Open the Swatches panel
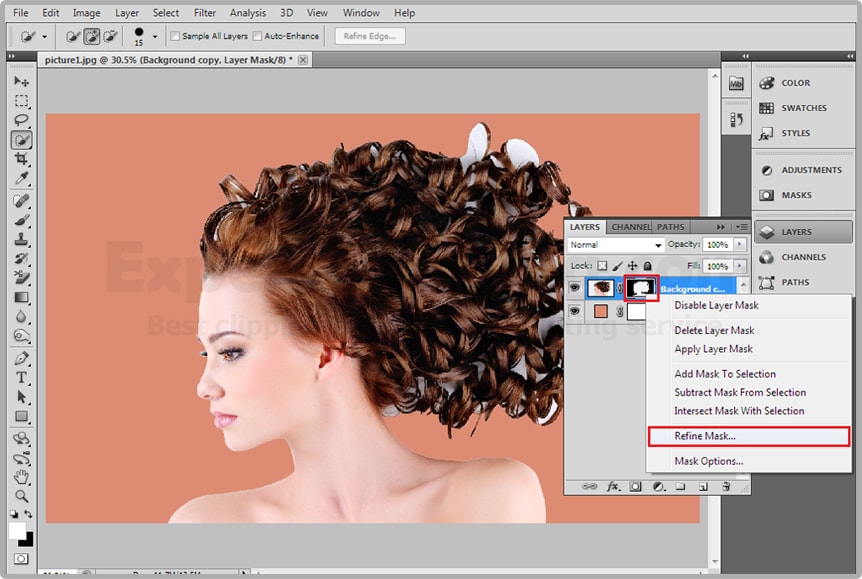Image resolution: width=862 pixels, height=579 pixels. [803, 108]
